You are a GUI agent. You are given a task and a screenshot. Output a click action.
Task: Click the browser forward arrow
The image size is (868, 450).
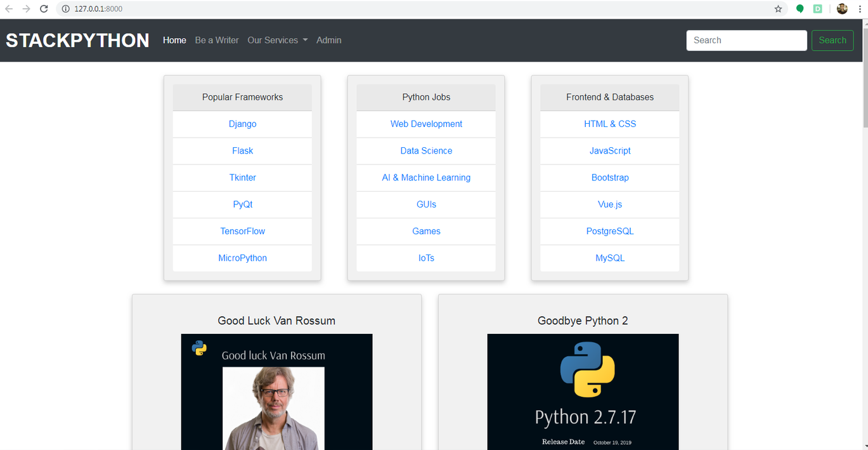point(26,9)
